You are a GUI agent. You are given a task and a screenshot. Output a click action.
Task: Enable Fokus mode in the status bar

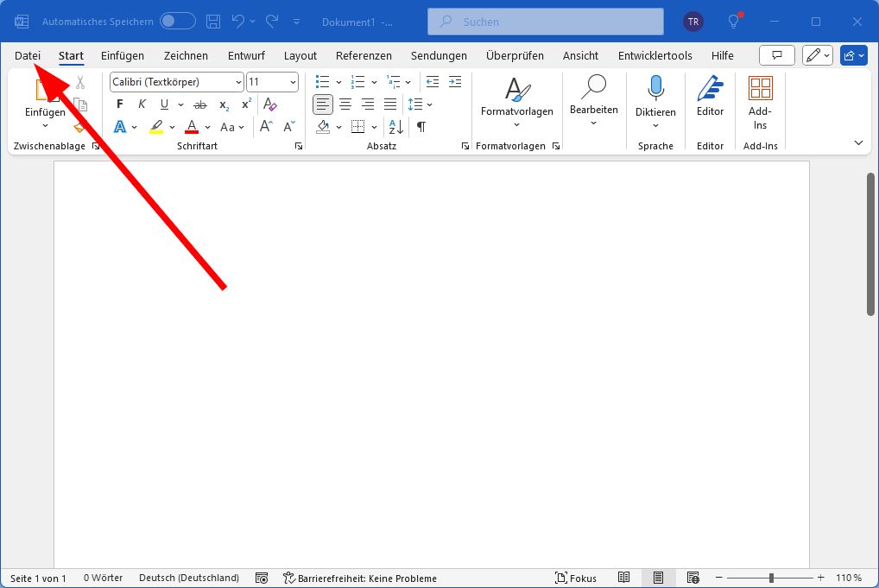(577, 578)
